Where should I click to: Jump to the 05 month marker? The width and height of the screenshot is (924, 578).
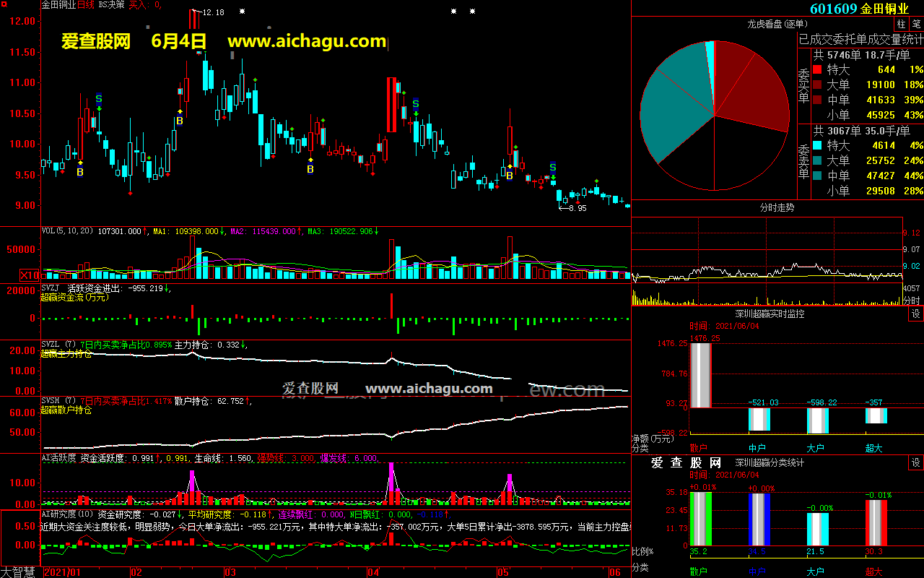tap(505, 572)
